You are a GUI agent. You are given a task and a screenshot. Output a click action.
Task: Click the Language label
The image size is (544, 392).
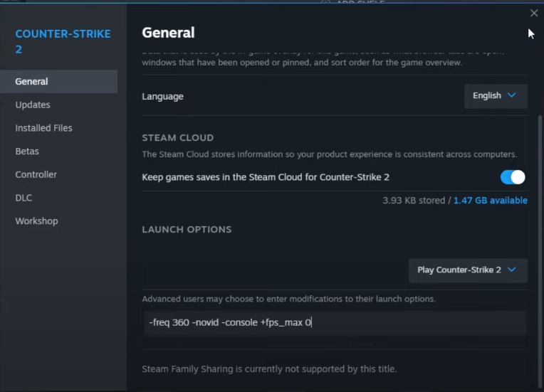(163, 96)
